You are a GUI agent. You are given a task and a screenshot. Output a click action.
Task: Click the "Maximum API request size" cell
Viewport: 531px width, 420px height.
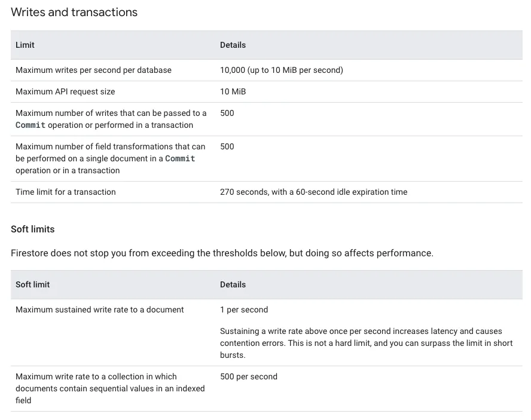pyautogui.click(x=65, y=91)
